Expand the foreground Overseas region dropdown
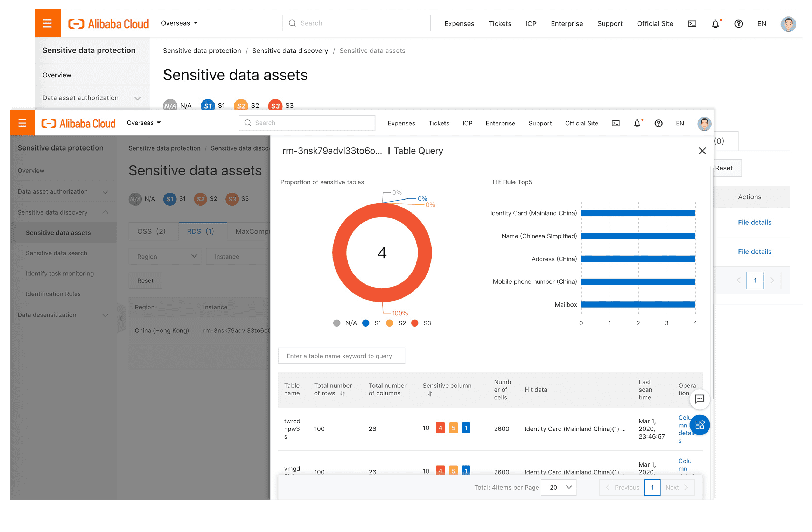 coord(144,123)
